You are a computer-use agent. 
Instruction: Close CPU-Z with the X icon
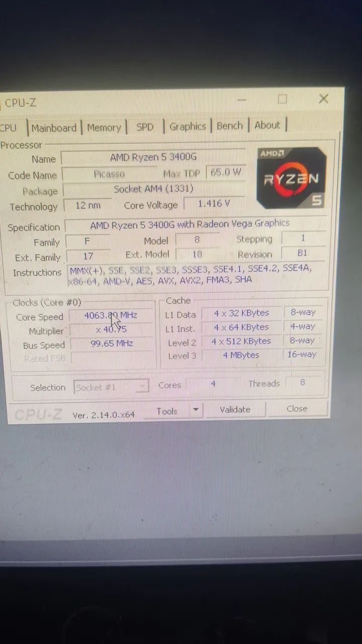323,99
